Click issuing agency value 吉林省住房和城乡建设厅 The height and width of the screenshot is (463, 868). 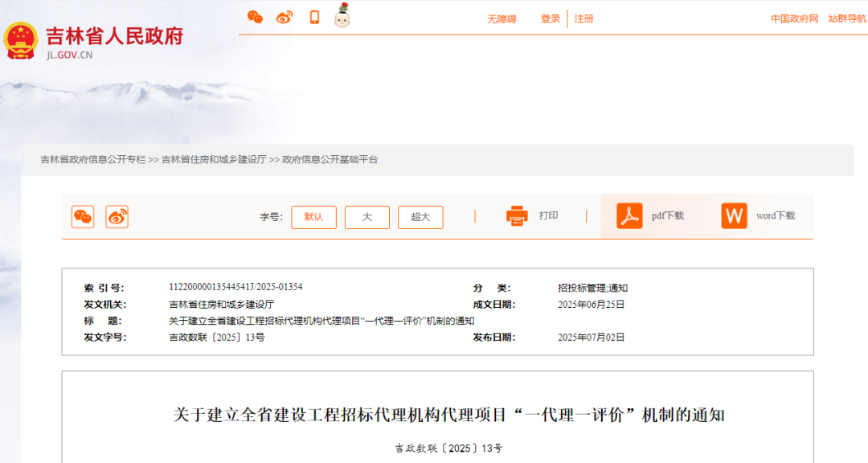(222, 304)
